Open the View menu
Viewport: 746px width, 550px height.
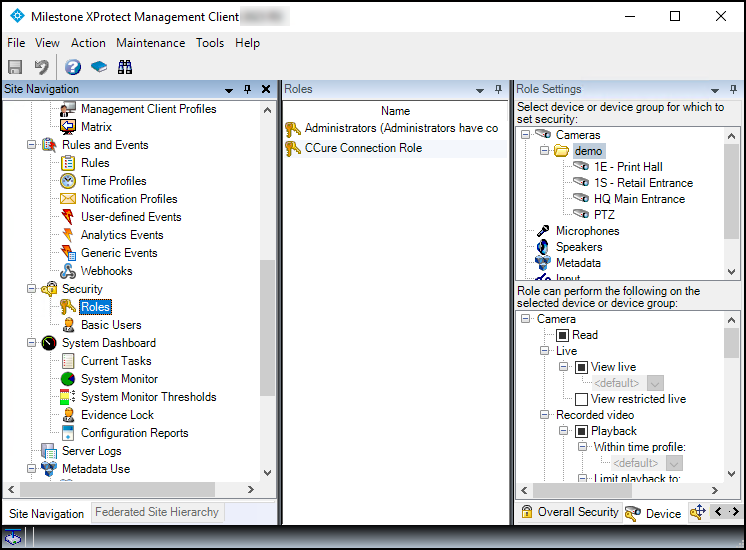point(47,43)
